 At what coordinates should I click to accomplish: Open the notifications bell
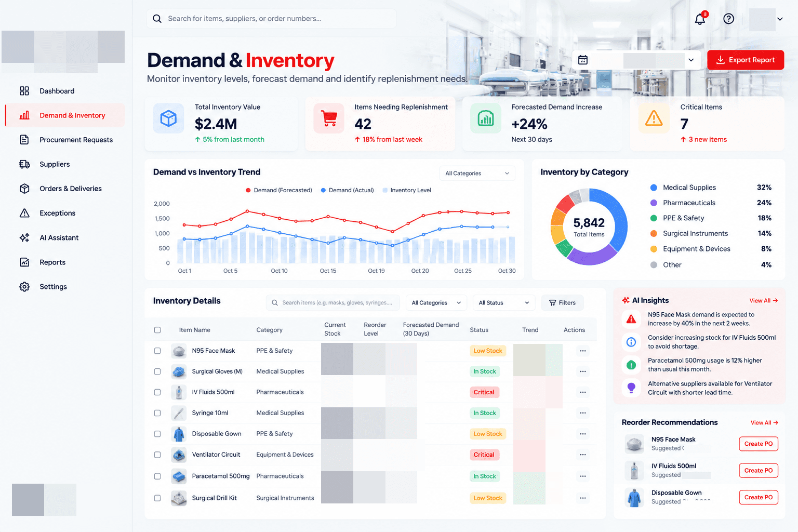pos(700,19)
